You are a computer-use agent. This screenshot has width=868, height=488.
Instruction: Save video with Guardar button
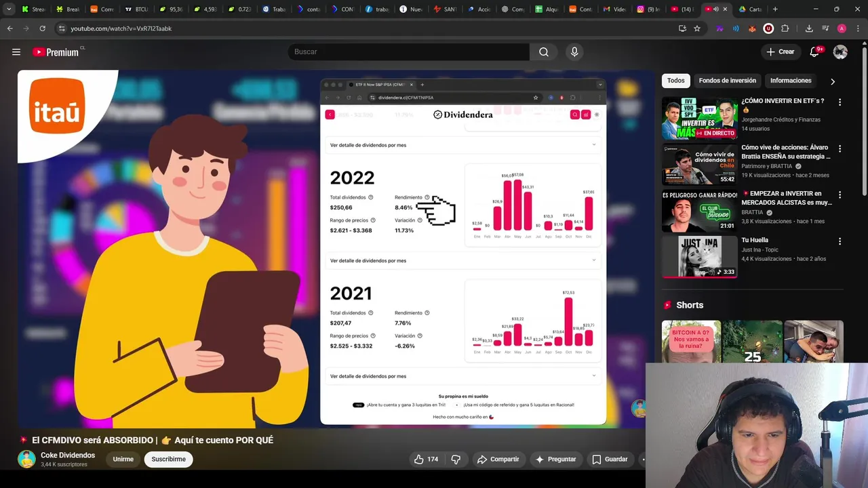610,459
